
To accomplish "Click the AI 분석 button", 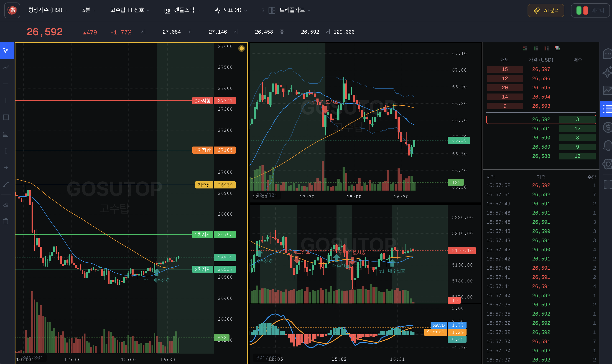I will (546, 10).
